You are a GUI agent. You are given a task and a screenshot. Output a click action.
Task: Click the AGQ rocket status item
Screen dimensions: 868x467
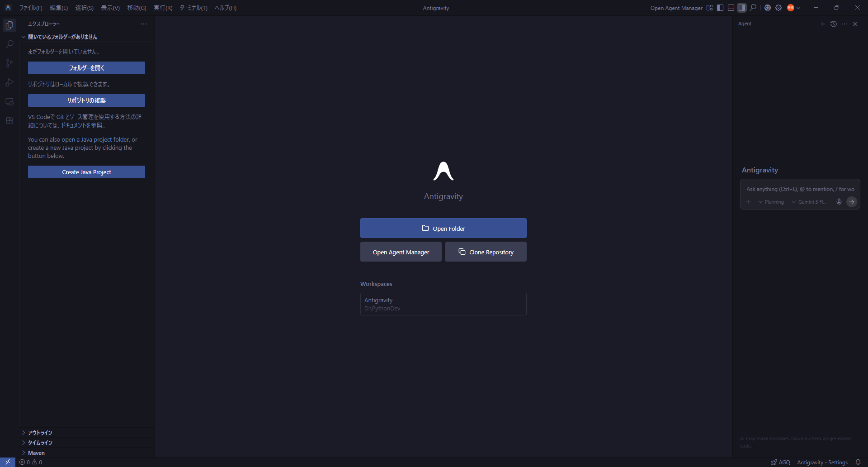(781, 462)
